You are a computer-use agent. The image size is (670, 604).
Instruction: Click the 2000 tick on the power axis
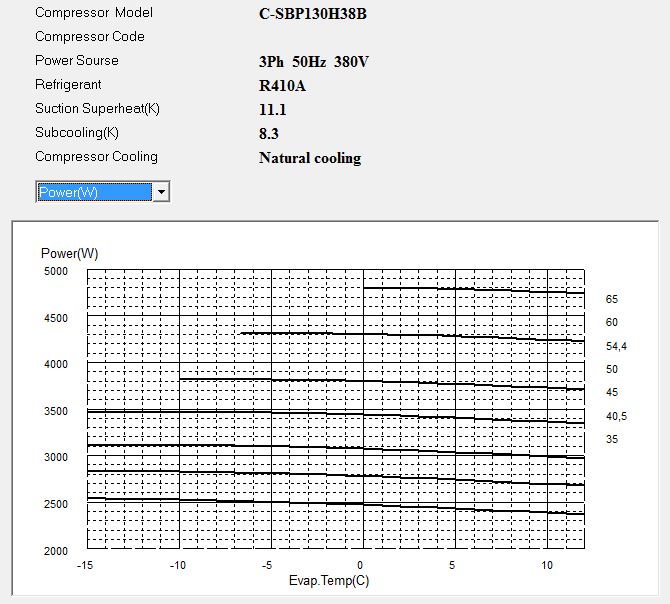[x=56, y=551]
